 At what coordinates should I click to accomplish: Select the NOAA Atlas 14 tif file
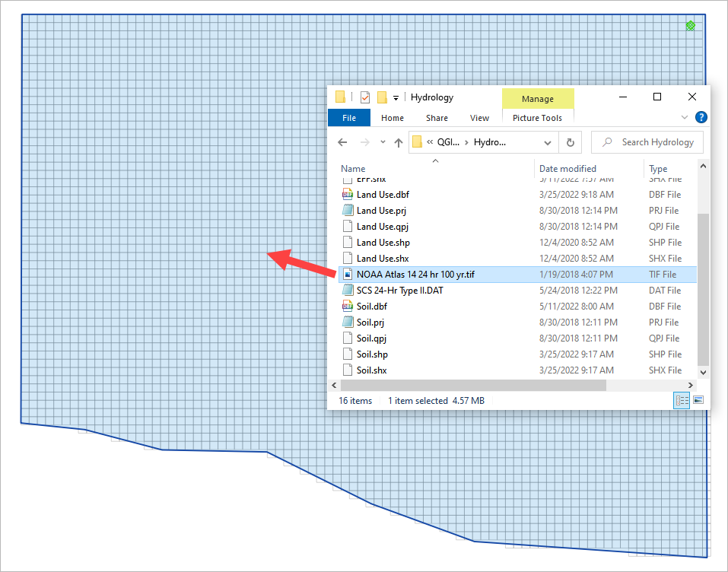pos(415,275)
